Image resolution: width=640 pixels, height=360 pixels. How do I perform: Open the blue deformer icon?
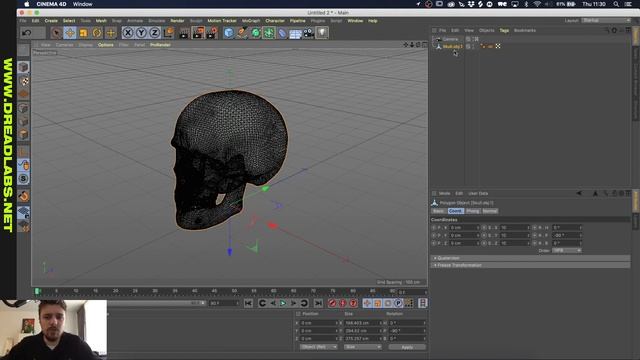(282, 33)
